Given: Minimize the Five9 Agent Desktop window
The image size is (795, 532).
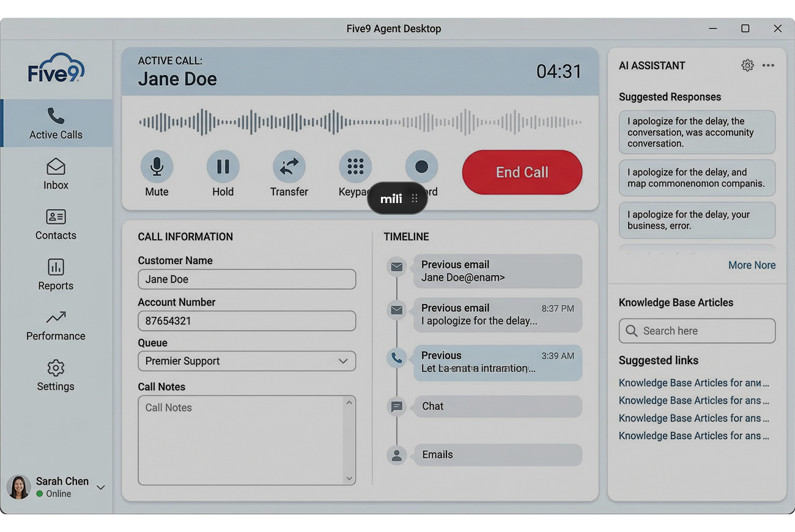Looking at the screenshot, I should (x=713, y=29).
